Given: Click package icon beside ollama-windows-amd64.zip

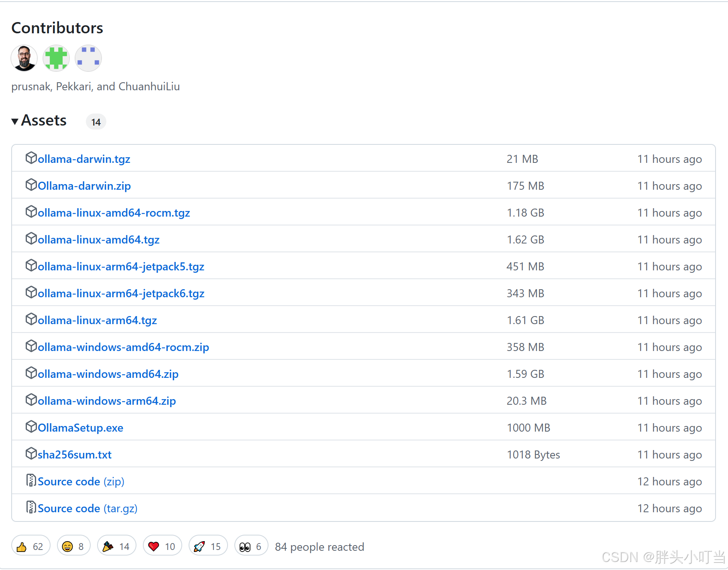Looking at the screenshot, I should 31,373.
